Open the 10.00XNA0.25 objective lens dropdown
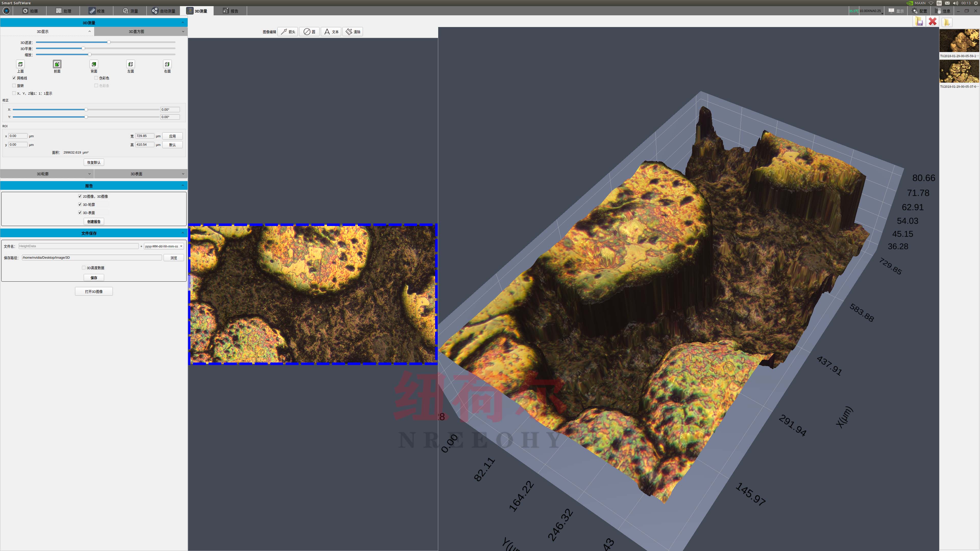980x551 pixels. click(x=871, y=11)
